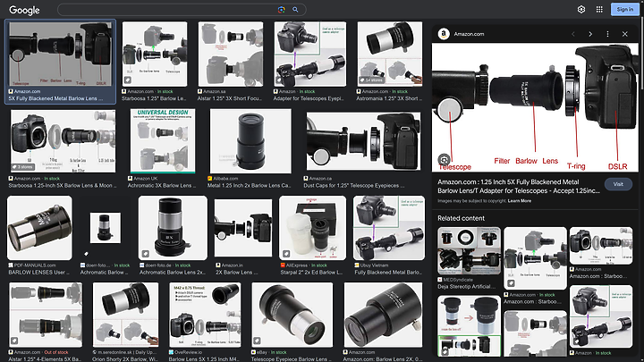Click 'OveReview.io' source label
This screenshot has width=644, height=362.
tap(188, 352)
